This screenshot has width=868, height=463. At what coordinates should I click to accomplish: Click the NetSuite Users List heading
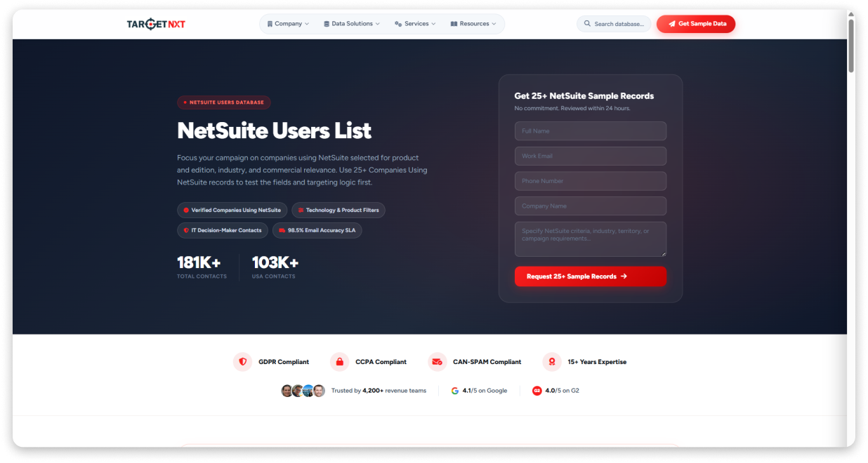275,130
